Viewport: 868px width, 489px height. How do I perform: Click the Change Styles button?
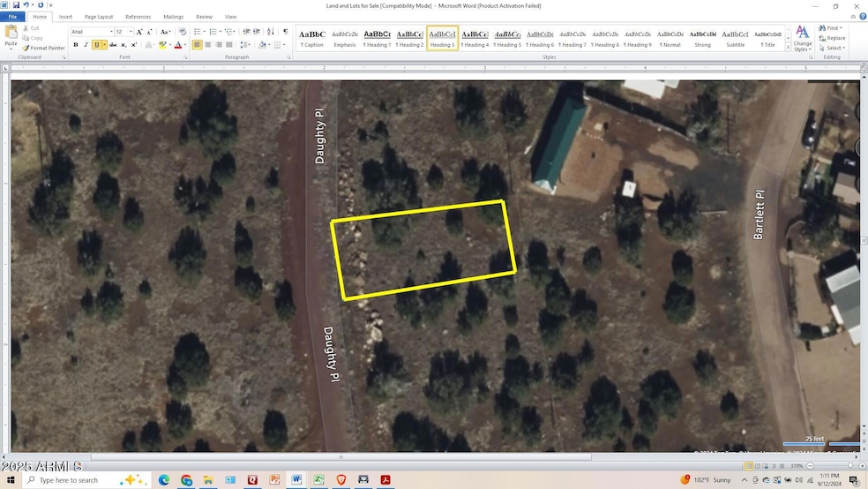(x=803, y=40)
